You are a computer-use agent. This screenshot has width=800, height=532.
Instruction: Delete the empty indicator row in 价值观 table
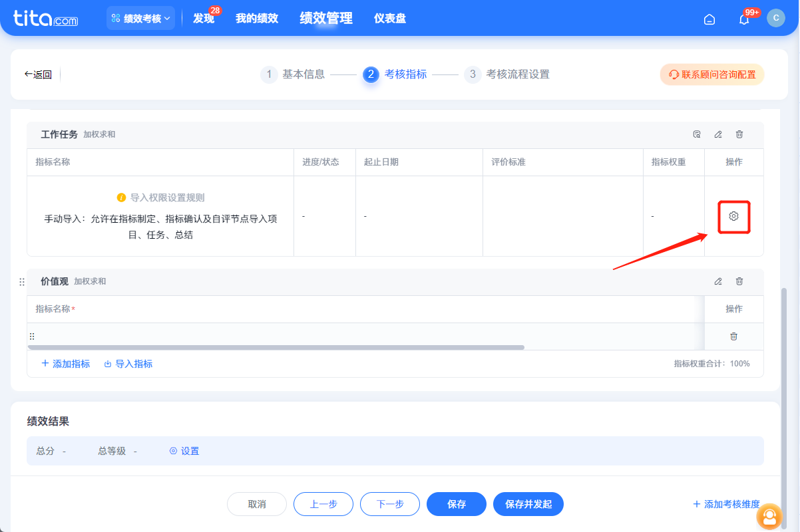point(733,336)
